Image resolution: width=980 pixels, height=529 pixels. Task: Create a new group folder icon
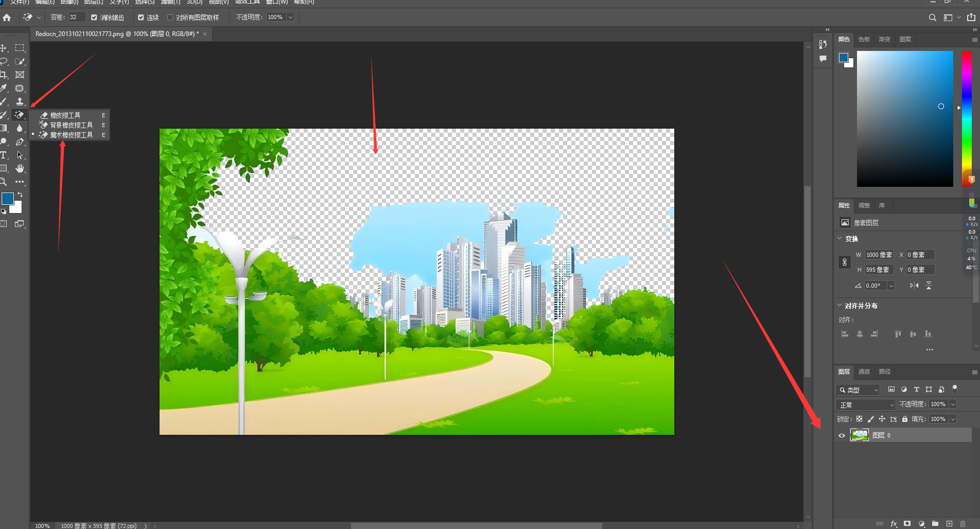pyautogui.click(x=935, y=523)
